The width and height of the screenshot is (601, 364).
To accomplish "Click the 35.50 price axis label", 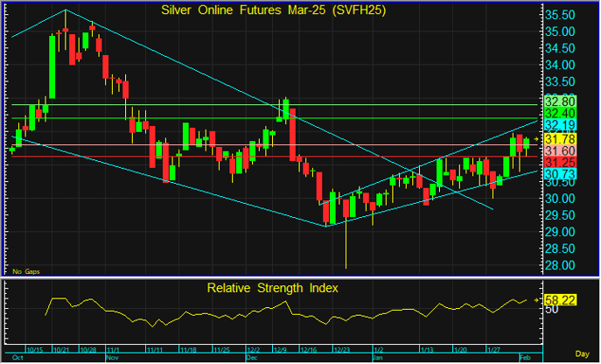I will [x=560, y=15].
